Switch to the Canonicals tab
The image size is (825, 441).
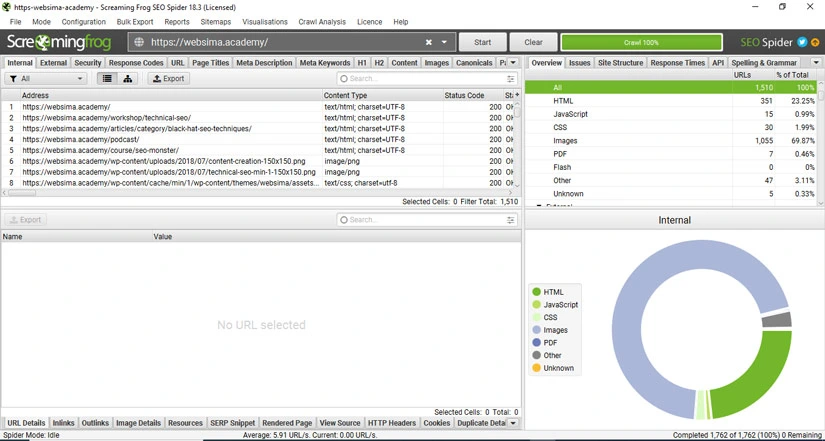click(474, 63)
